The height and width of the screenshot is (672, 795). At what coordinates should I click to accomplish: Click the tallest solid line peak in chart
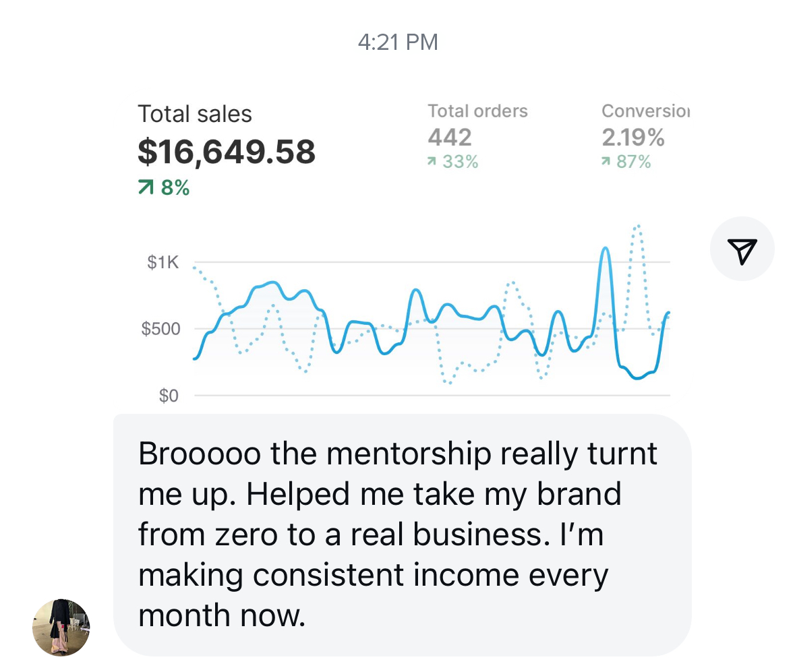pyautogui.click(x=606, y=249)
